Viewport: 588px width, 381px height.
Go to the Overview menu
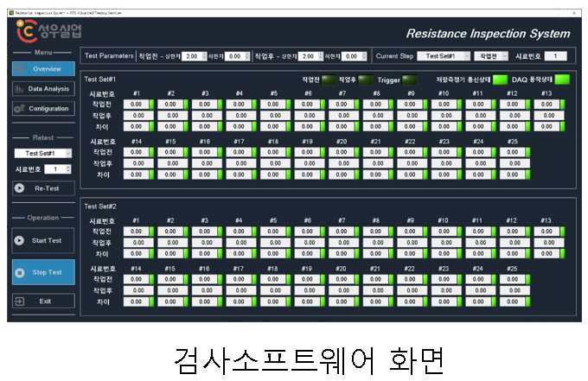pyautogui.click(x=43, y=69)
